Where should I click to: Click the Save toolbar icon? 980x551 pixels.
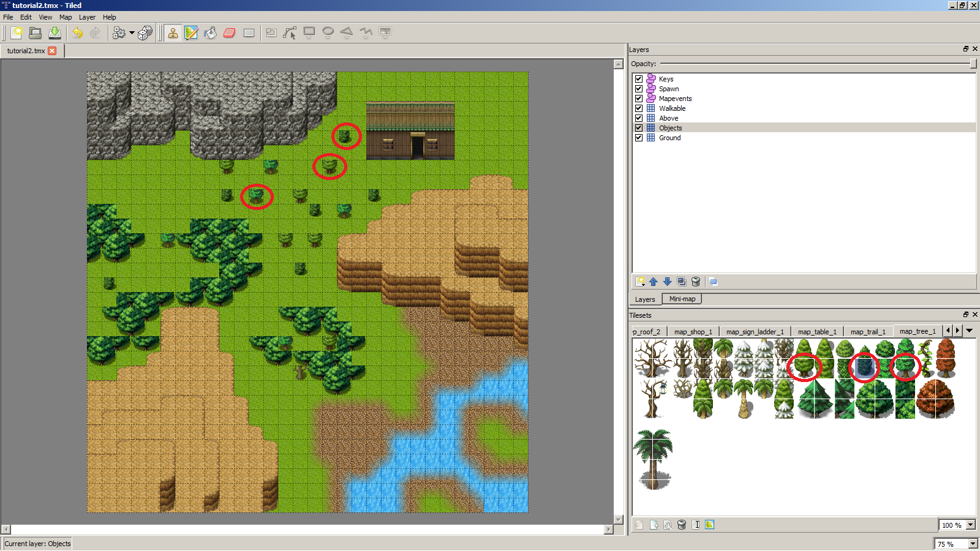(55, 33)
